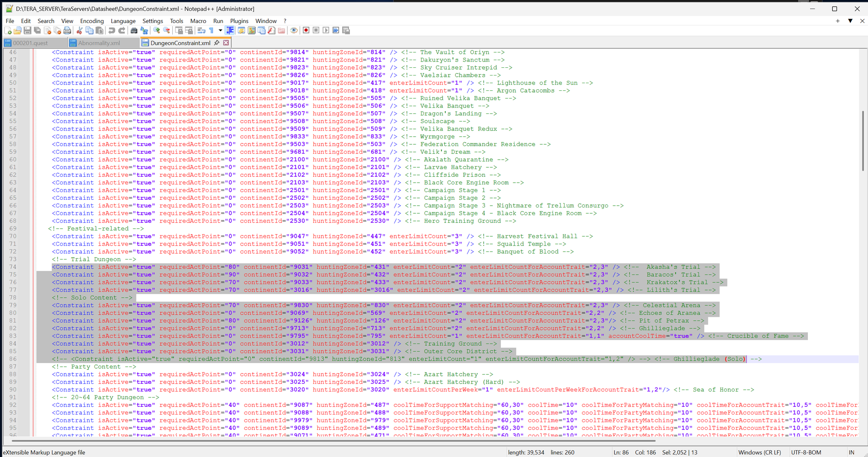Undo last edit with toolbar arrow

coord(112,31)
